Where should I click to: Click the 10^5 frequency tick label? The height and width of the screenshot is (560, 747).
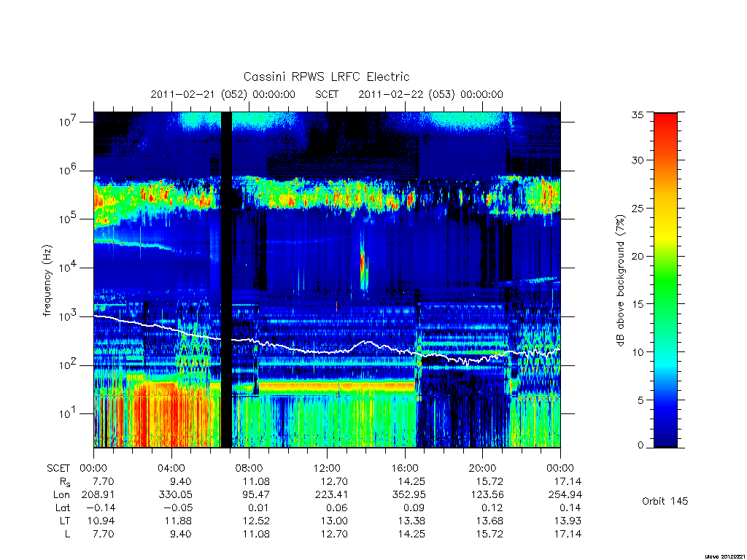click(69, 219)
